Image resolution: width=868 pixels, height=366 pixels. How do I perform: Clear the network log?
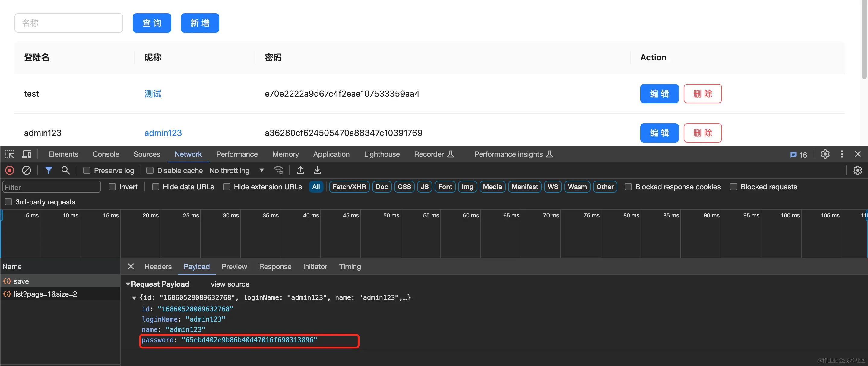tap(26, 170)
